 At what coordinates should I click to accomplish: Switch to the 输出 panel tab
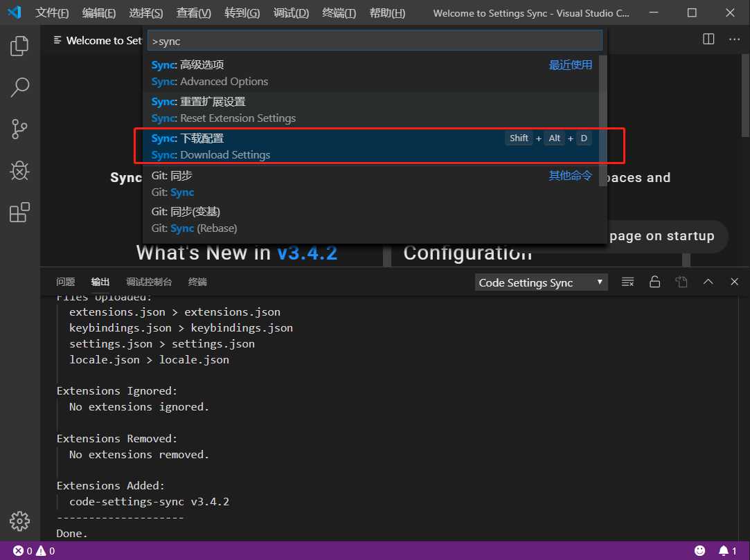click(x=100, y=282)
